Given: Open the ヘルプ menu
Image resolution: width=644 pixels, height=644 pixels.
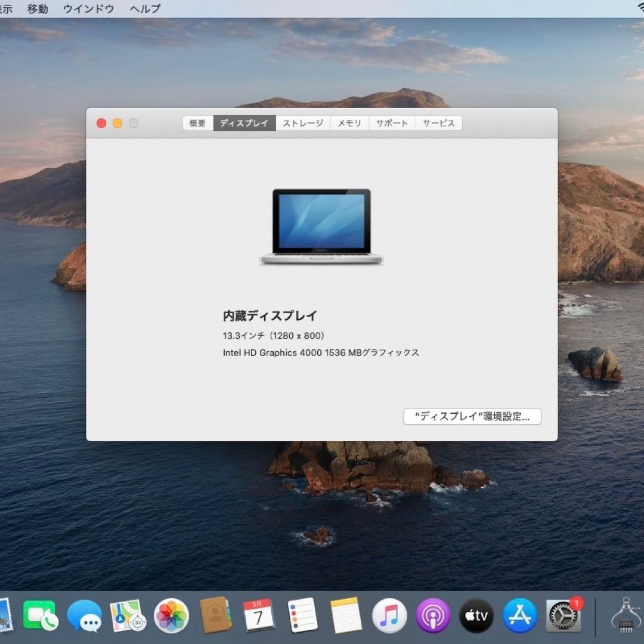Looking at the screenshot, I should click(144, 8).
